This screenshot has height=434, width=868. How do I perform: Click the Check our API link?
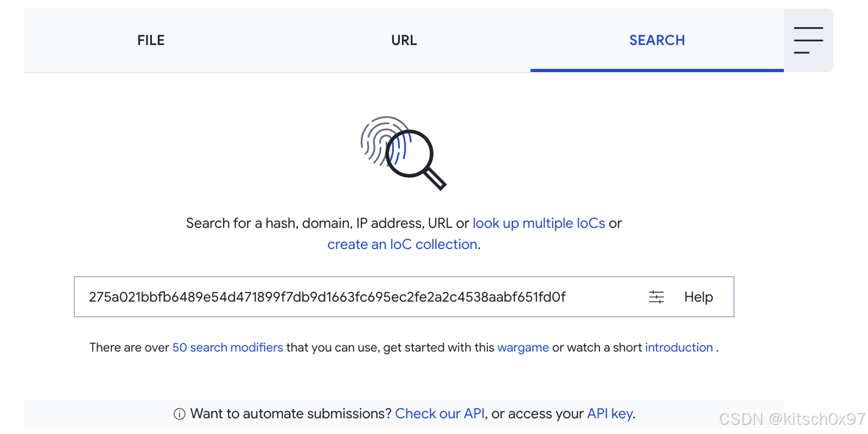tap(440, 413)
